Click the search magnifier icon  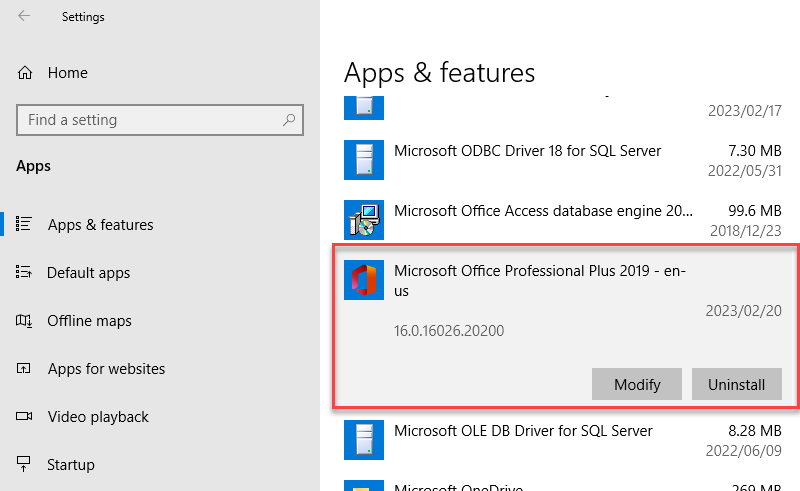[x=289, y=120]
